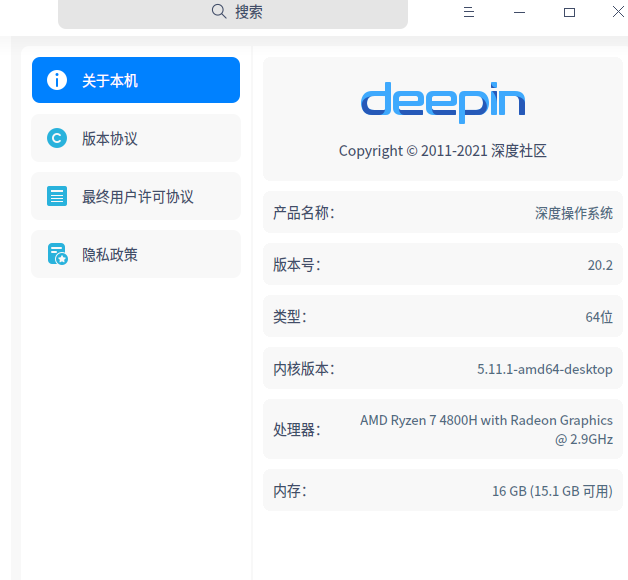Click the 版本号 label
The height and width of the screenshot is (580, 628).
tap(297, 265)
